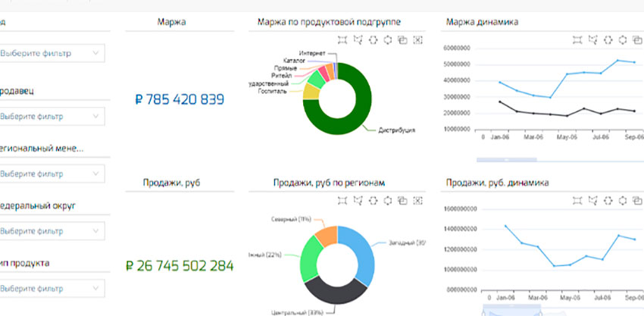
Task: Pick polygon selection in Продажи по регионам chart
Action: (358, 200)
